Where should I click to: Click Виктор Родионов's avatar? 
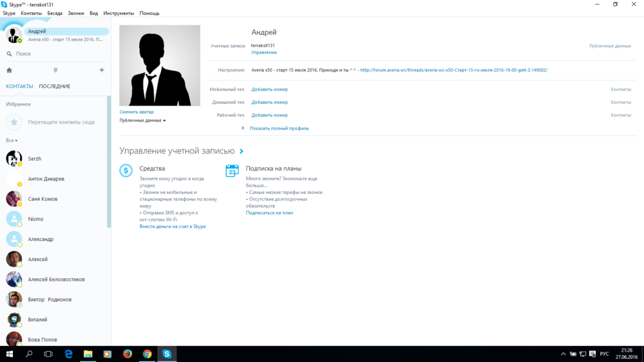(14, 299)
